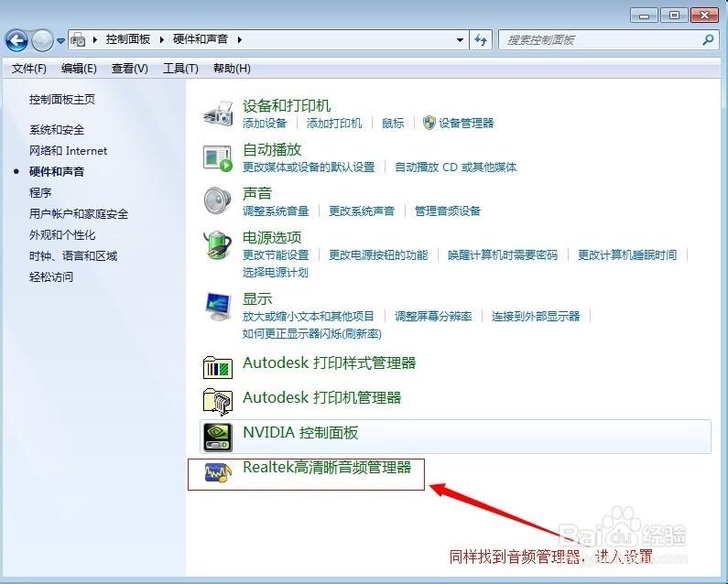The height and width of the screenshot is (584, 728).
Task: Click Autodesk plotter manager icon
Action: coord(218,402)
